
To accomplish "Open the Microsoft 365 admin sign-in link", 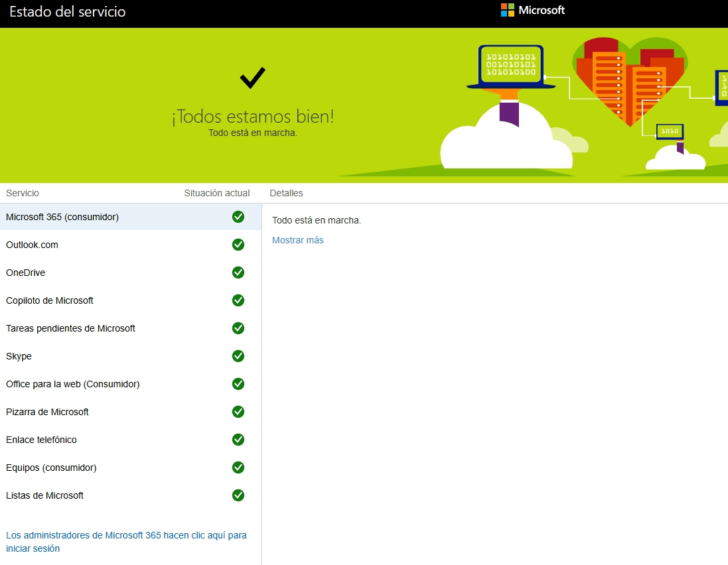I will click(x=126, y=542).
